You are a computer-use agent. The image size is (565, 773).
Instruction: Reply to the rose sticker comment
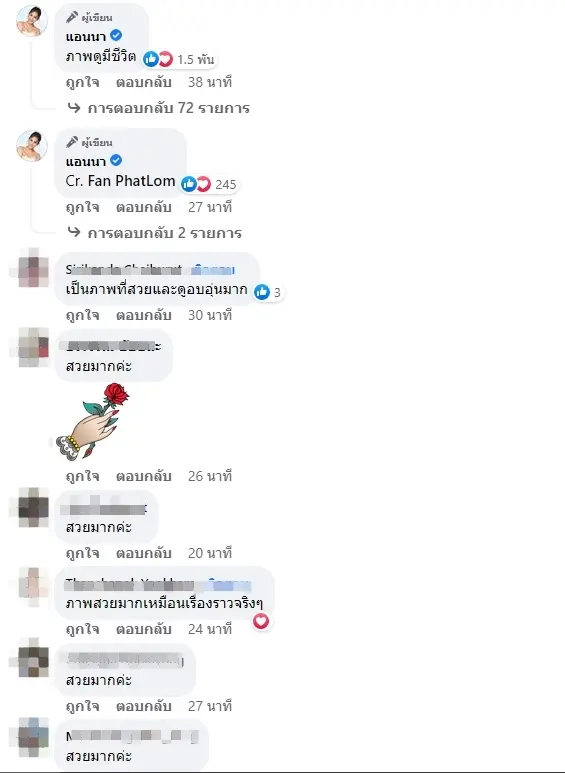click(x=143, y=476)
